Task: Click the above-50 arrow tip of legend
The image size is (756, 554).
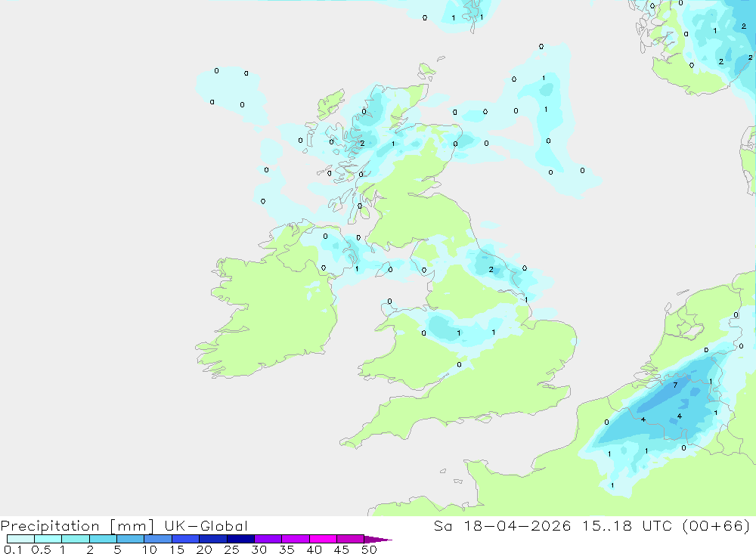Action: pyautogui.click(x=378, y=539)
